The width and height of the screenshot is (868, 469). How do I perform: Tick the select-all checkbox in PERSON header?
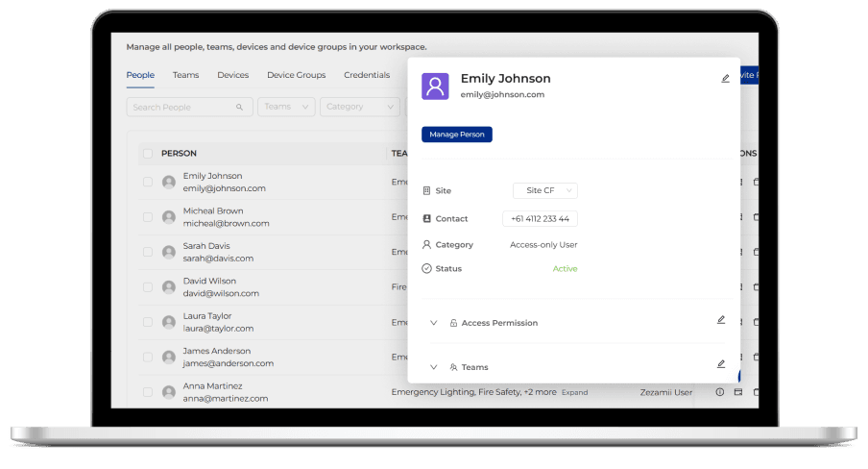(x=148, y=154)
